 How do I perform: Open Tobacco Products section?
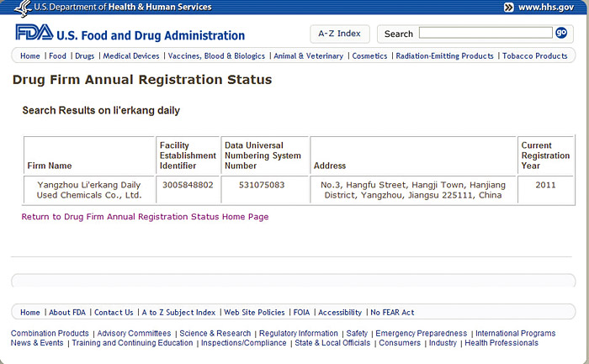[x=535, y=56]
